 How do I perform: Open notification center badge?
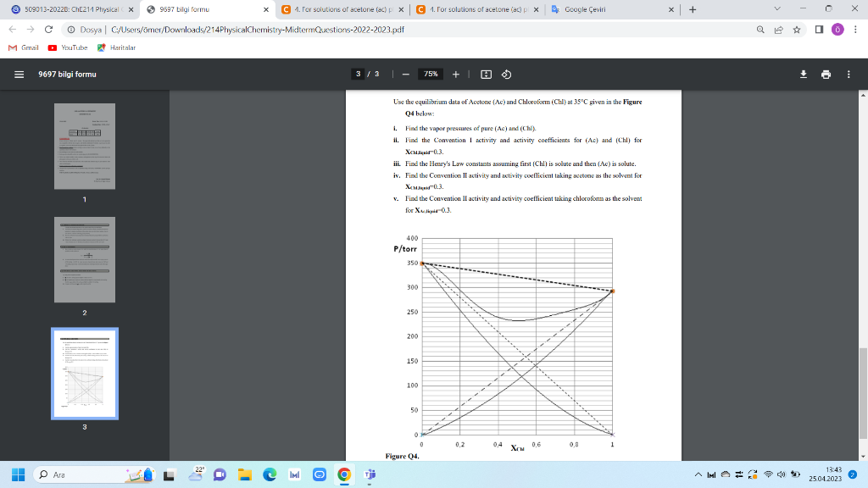click(853, 474)
